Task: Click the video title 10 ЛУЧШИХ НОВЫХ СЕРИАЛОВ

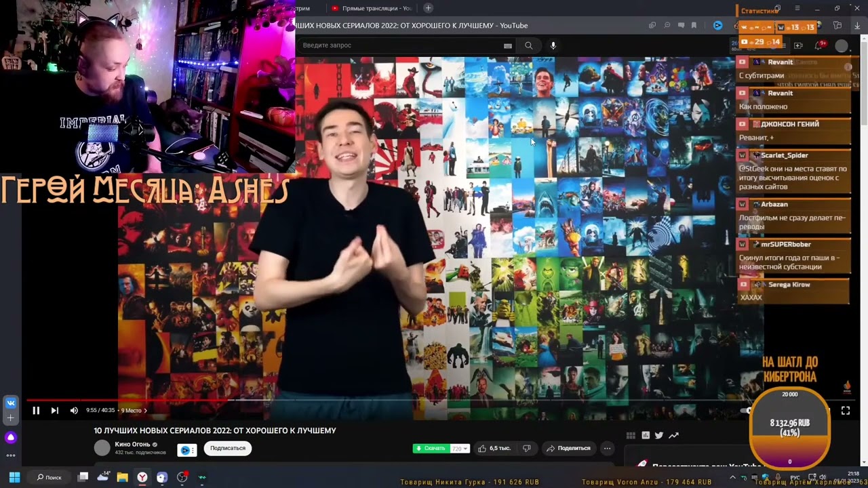Action: 215,430
